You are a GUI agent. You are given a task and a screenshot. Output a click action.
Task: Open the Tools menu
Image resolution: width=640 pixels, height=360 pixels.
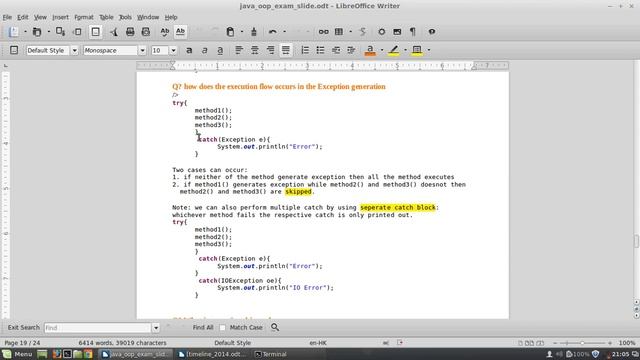pyautogui.click(x=125, y=17)
